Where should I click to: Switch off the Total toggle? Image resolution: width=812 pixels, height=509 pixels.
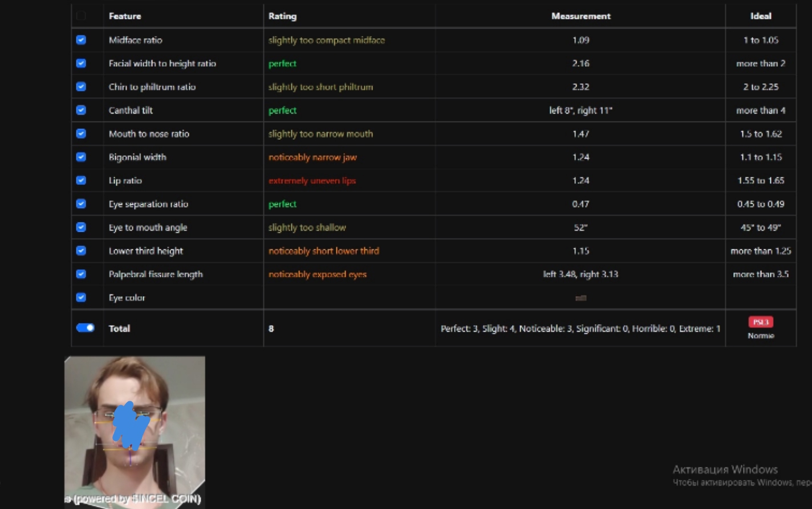coord(86,328)
